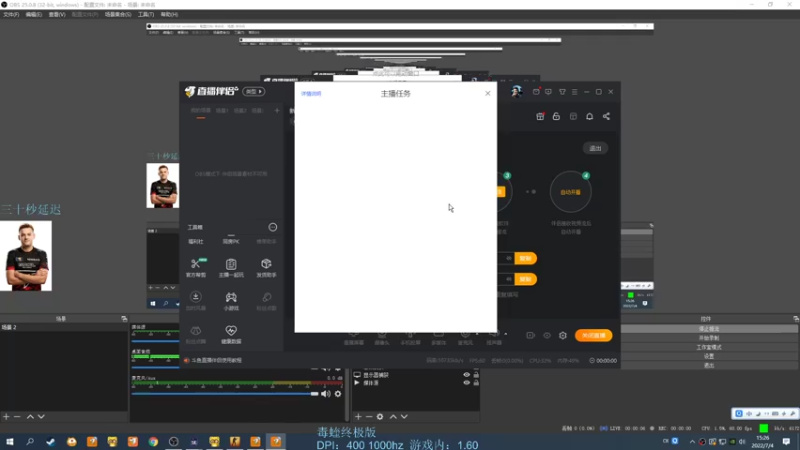
Task: Click the 退出 button in setup panel
Action: [595, 148]
